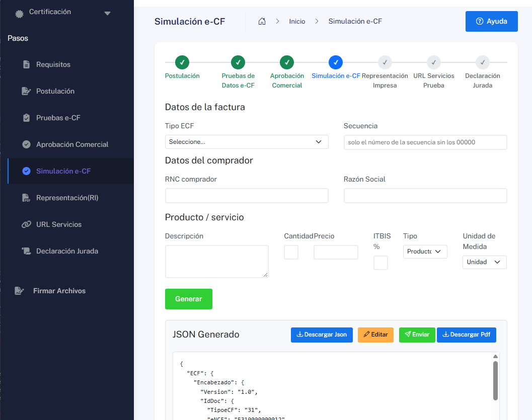
Task: Click the Representación Impresa step circle
Action: point(385,62)
